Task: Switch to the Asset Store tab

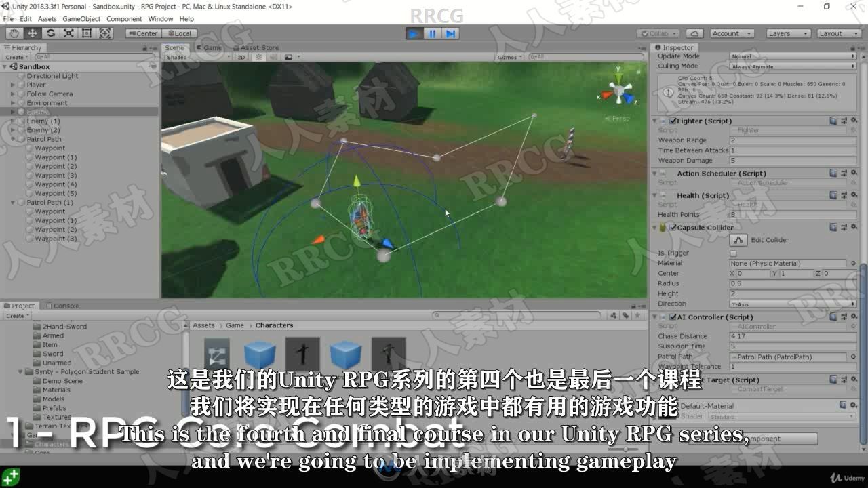Action: coord(256,48)
